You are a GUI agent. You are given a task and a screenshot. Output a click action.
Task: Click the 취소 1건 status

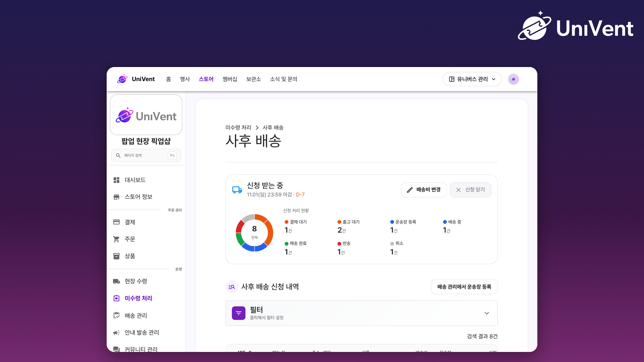coord(396,248)
